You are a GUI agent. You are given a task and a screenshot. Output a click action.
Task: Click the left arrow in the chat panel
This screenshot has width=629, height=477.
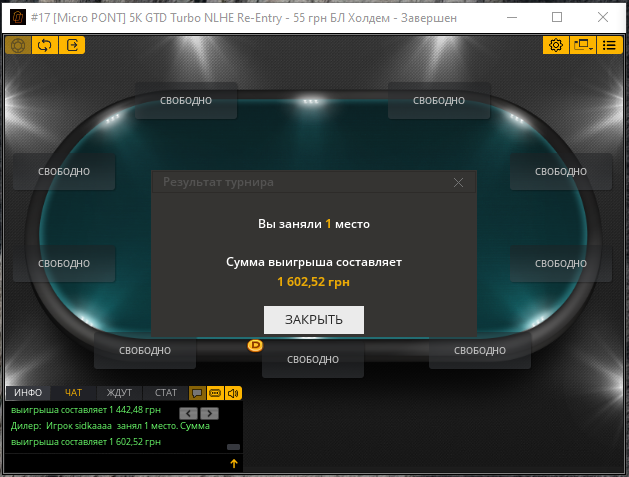tap(188, 413)
